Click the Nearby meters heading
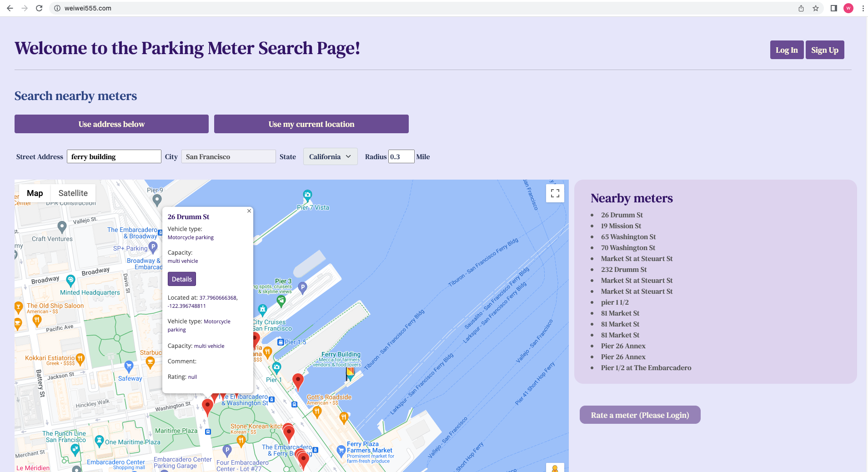 coord(632,198)
